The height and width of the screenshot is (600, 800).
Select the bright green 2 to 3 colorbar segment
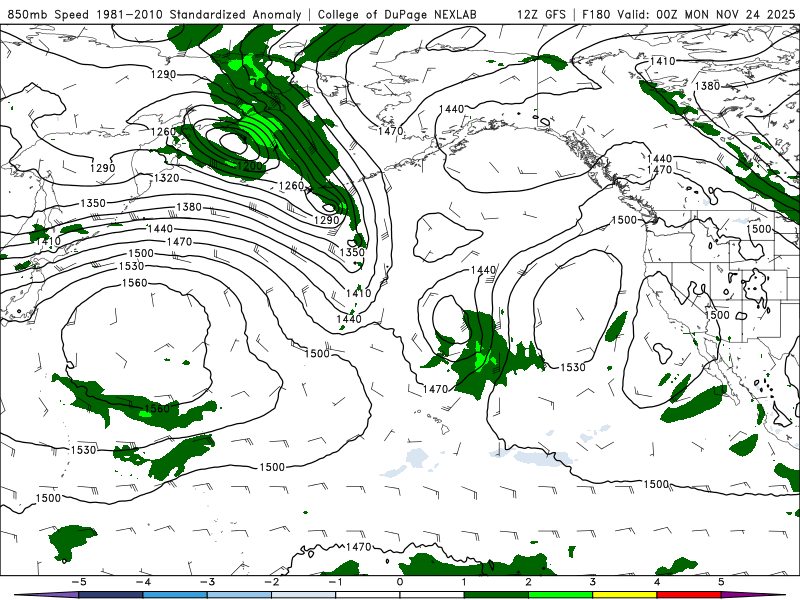point(560,595)
